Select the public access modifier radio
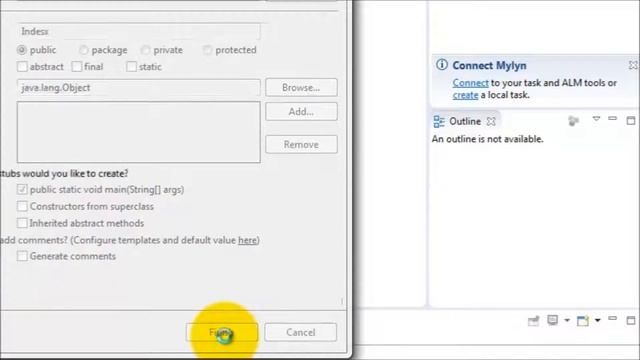Screen dimensions: 640x360 coord(22,50)
